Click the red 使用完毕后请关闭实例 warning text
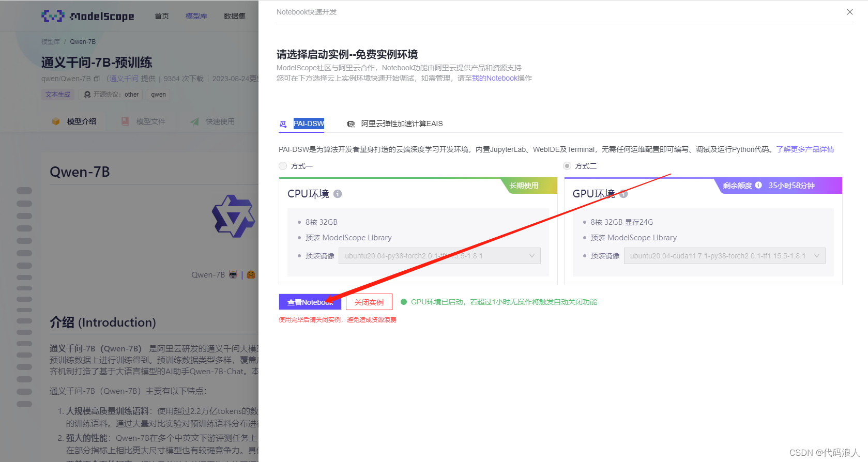 (338, 320)
